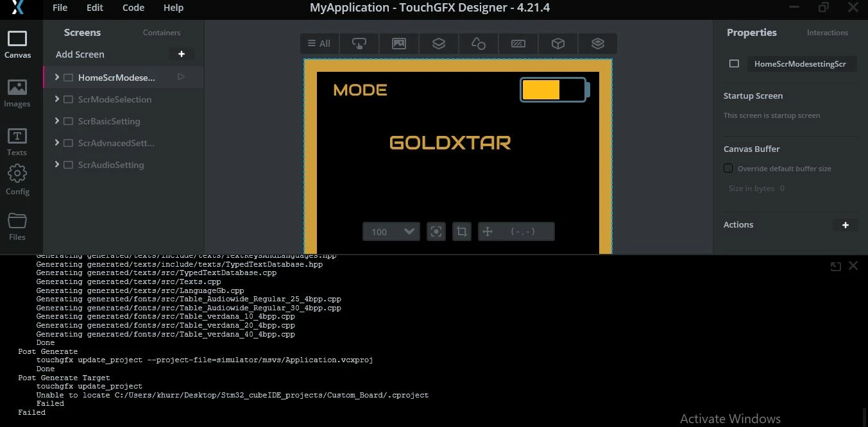Select ScrAudioSetting screen
This screenshot has width=868, height=427.
point(111,165)
